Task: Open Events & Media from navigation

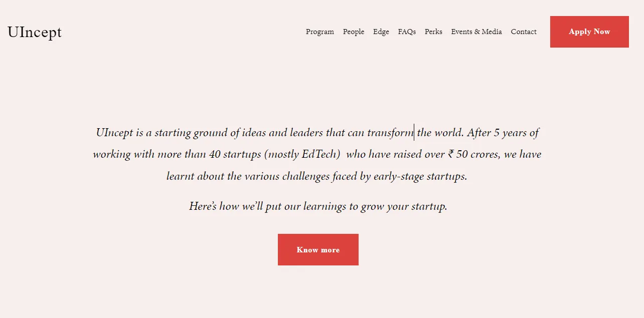Action: tap(476, 32)
